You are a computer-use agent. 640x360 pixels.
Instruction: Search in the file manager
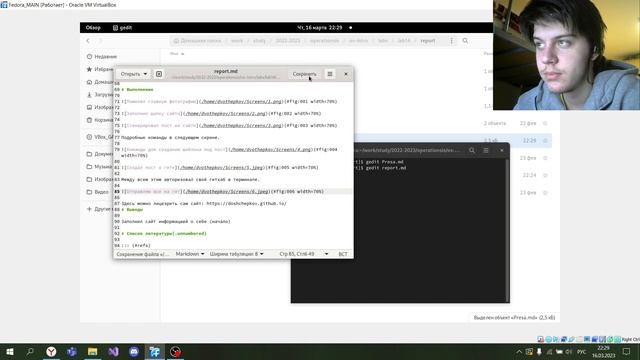tap(465, 41)
